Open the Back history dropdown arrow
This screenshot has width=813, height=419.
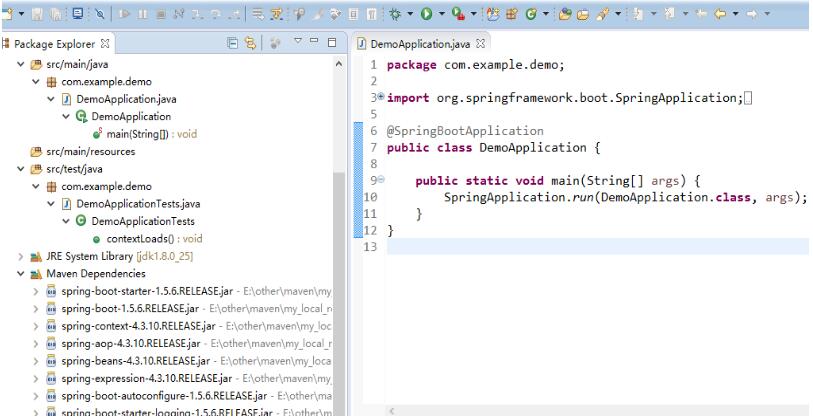click(735, 13)
